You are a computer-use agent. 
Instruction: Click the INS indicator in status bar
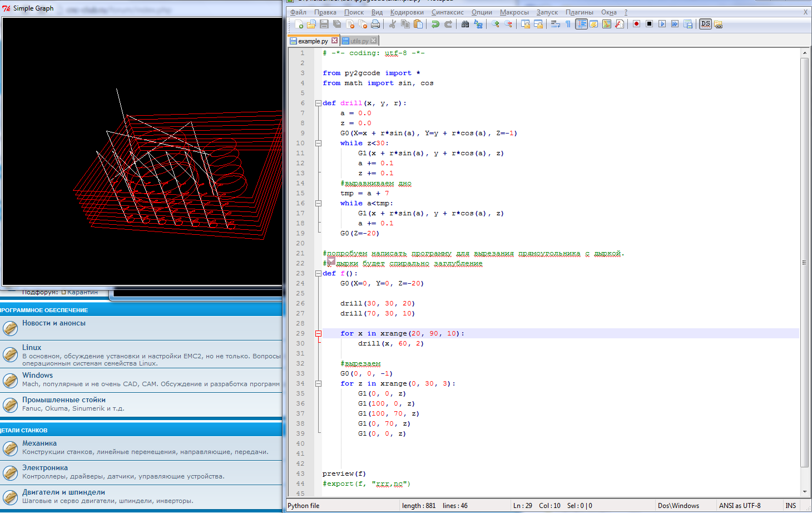tap(790, 506)
